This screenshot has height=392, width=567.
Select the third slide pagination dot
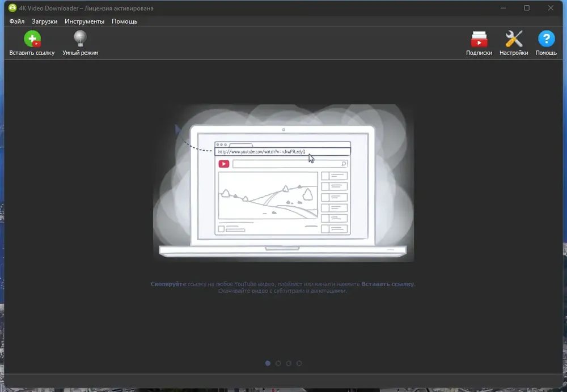289,363
